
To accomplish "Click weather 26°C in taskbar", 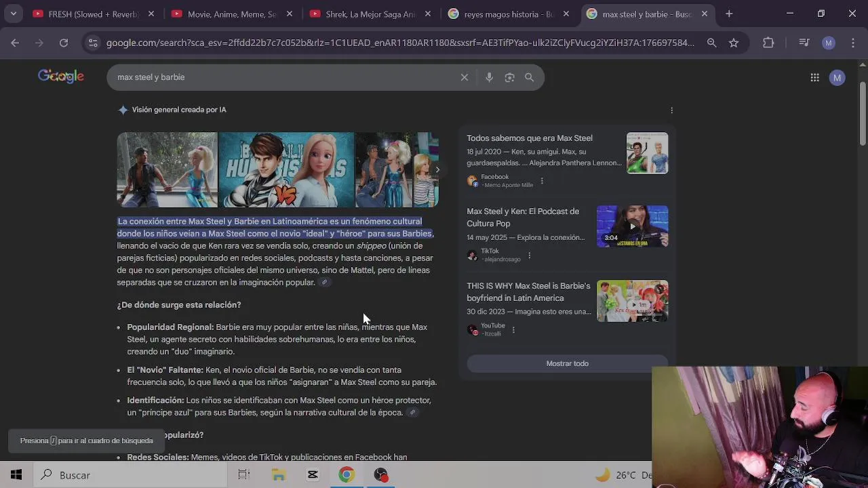I will coord(624,475).
